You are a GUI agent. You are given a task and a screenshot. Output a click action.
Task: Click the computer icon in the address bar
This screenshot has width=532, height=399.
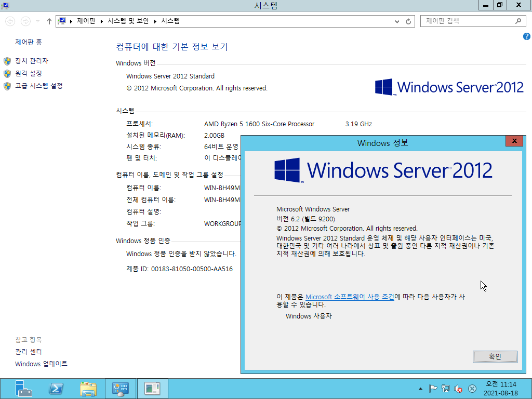[62, 21]
